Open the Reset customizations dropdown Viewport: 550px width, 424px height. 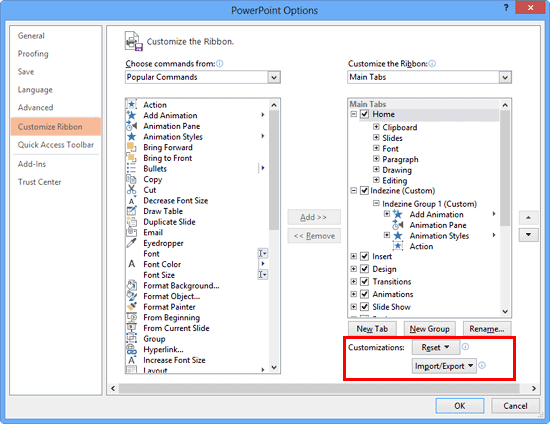435,347
